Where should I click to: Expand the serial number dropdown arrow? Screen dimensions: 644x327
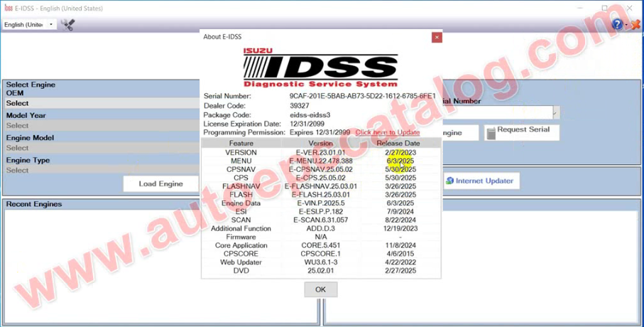(x=556, y=112)
